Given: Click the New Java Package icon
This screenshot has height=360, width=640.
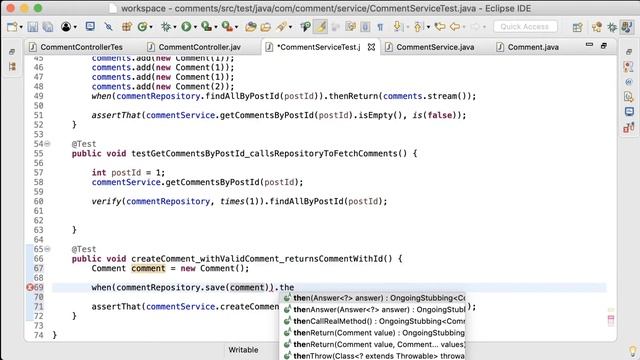Looking at the screenshot, I should point(127,27).
